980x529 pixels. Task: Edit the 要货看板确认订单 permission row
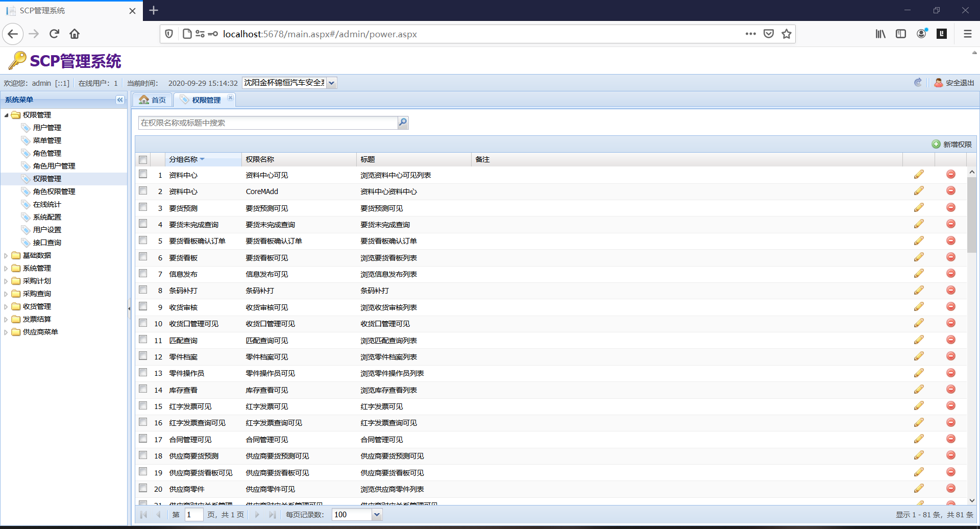[x=919, y=241]
